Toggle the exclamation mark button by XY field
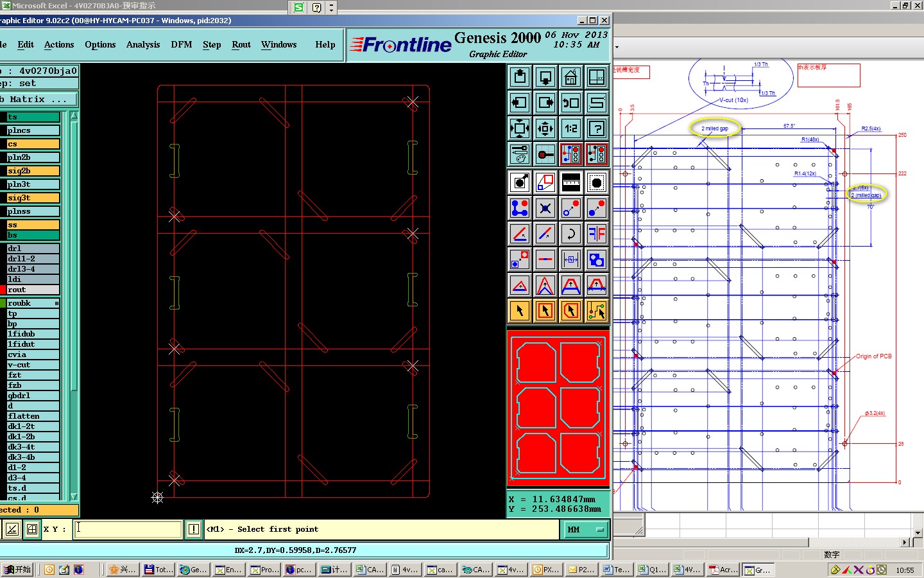924x578 pixels. point(194,529)
